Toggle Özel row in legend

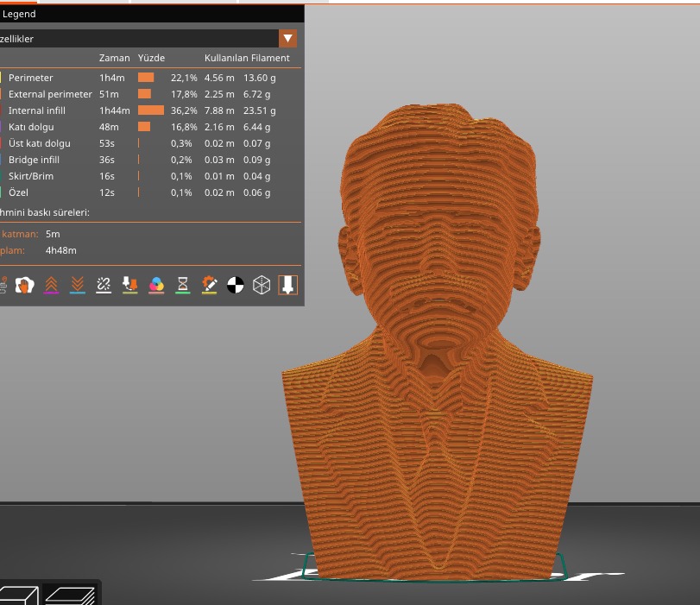click(x=150, y=192)
